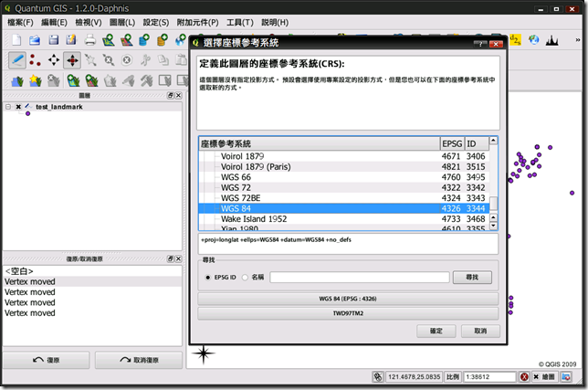
Task: Click the 復原 undo button
Action: tap(47, 360)
